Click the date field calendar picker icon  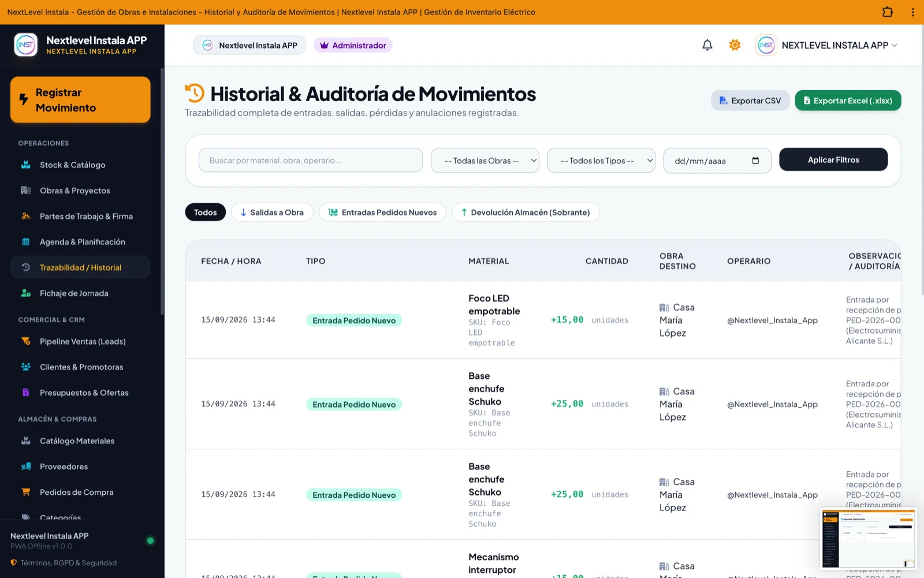tap(755, 161)
